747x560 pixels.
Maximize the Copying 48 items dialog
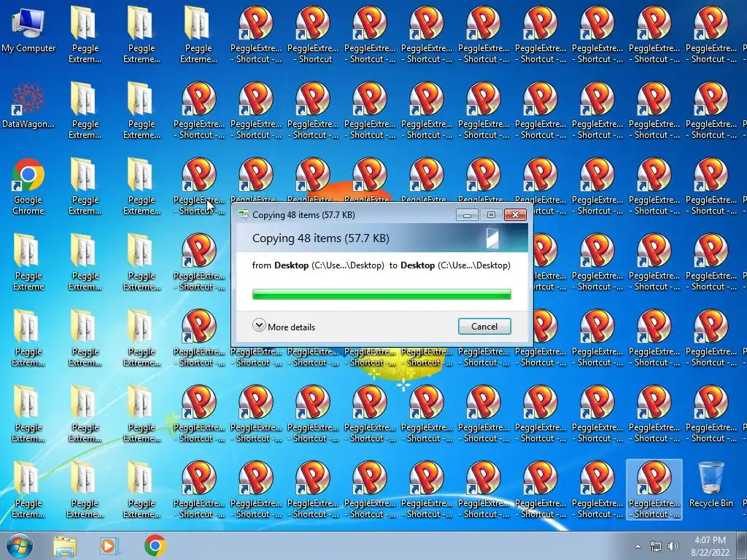click(x=491, y=215)
